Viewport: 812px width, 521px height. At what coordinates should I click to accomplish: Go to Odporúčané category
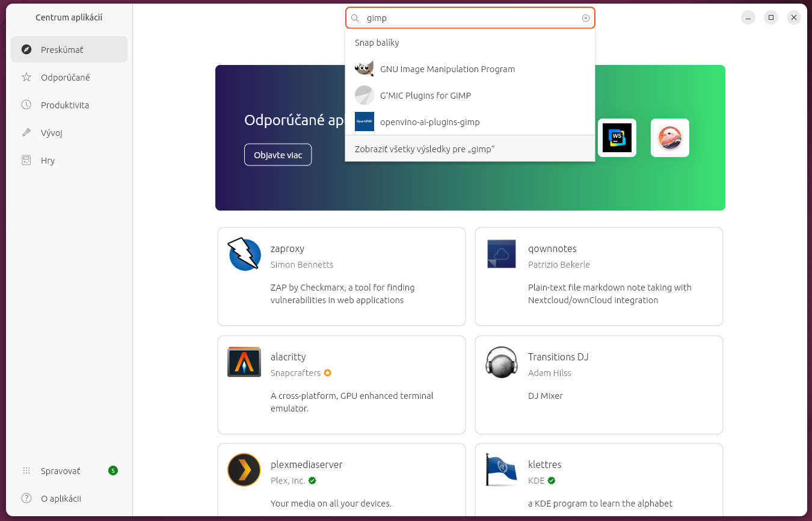click(69, 77)
